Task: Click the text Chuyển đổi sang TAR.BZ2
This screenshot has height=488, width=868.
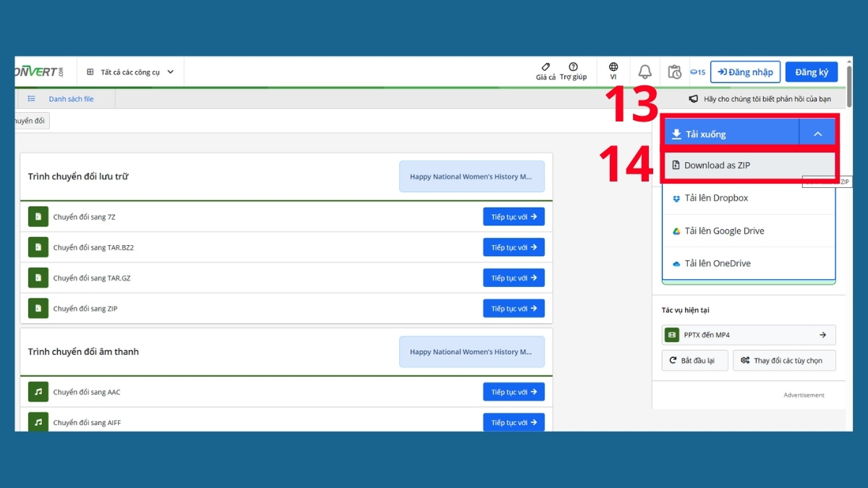Action: tap(93, 247)
